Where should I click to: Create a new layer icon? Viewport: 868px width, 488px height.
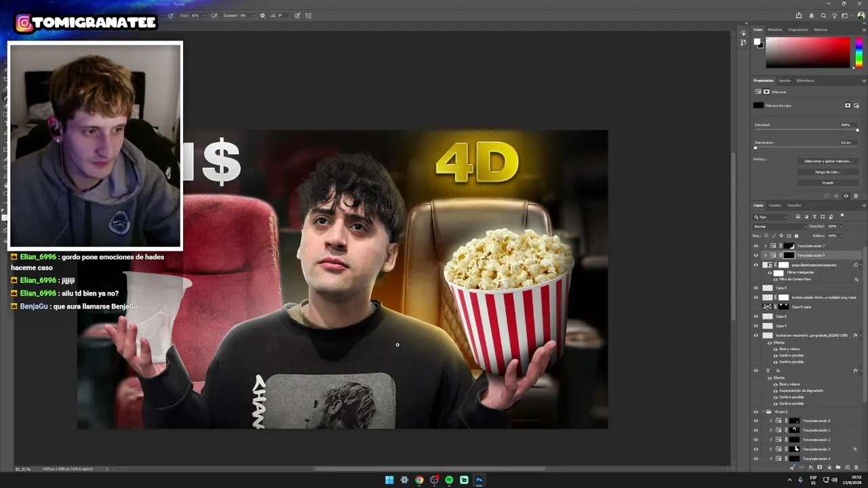(x=847, y=468)
